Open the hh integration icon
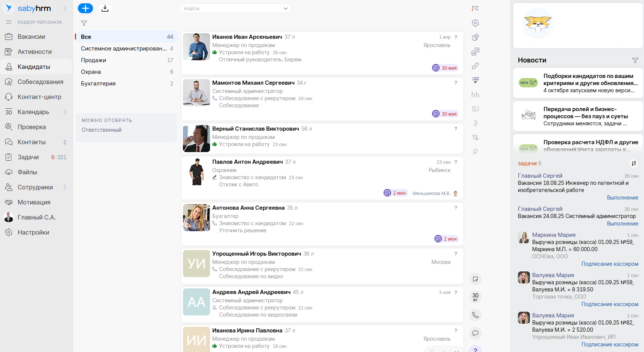 coord(475,94)
